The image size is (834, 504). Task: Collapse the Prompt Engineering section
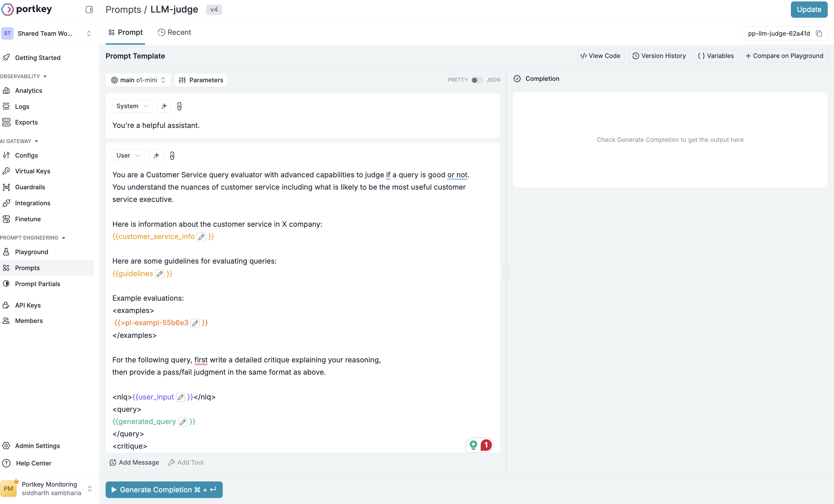tap(33, 238)
